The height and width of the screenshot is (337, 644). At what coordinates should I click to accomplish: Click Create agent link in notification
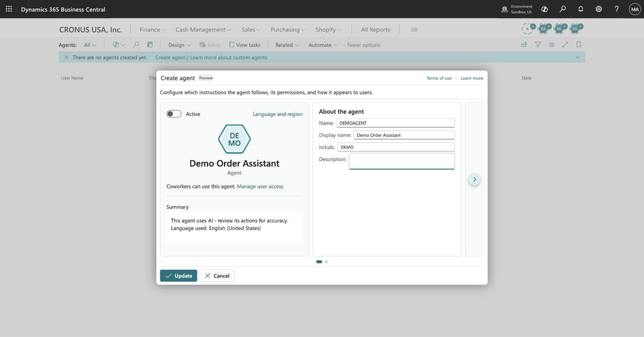170,57
